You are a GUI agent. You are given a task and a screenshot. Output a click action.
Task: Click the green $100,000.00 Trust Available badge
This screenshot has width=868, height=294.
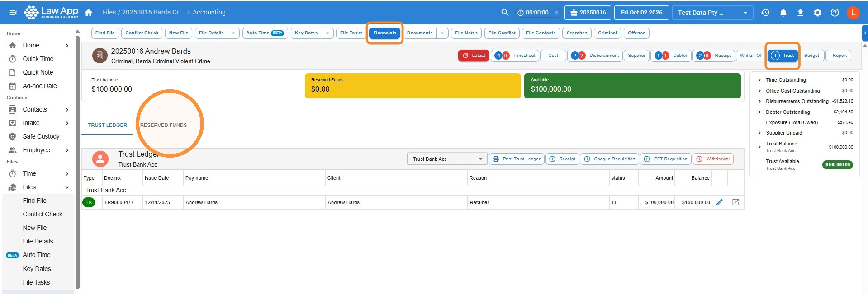click(838, 165)
